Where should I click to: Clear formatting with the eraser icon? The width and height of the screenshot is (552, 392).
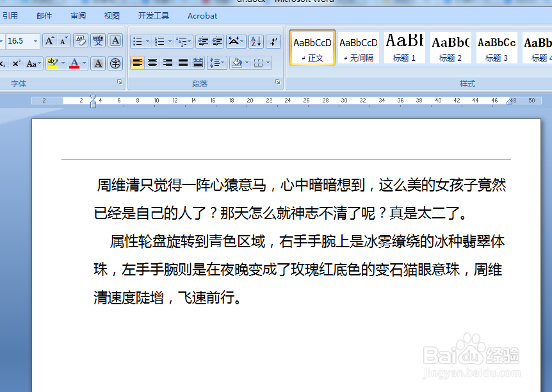click(x=81, y=41)
